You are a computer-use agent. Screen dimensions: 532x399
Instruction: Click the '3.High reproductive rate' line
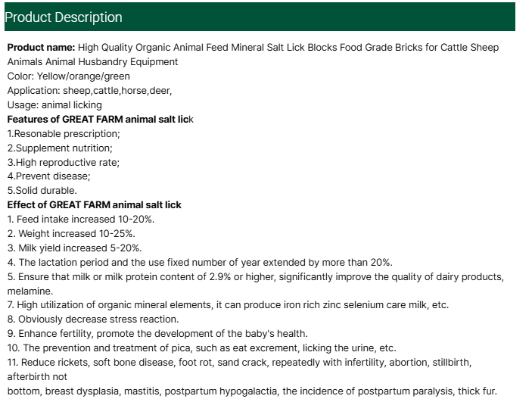[64, 162]
